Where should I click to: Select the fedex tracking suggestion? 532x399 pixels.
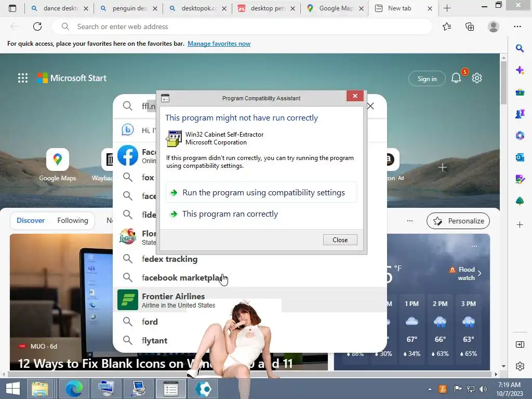click(251, 259)
